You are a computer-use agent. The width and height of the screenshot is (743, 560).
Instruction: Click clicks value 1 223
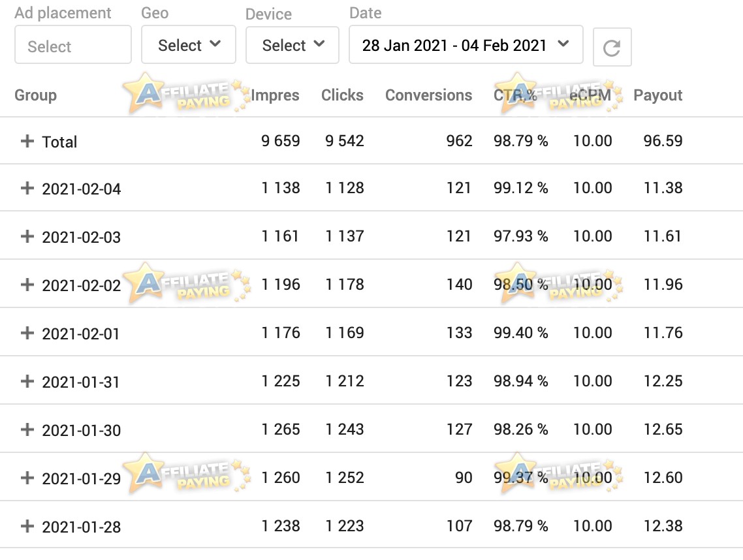tap(345, 526)
